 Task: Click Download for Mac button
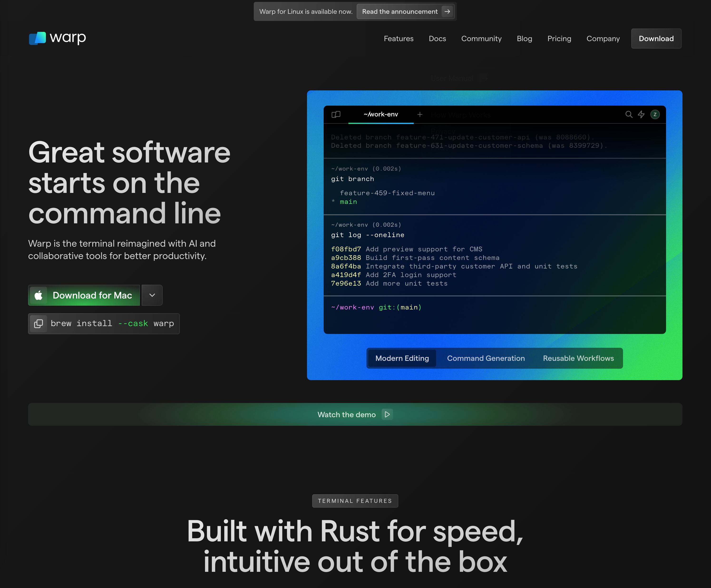tap(84, 295)
